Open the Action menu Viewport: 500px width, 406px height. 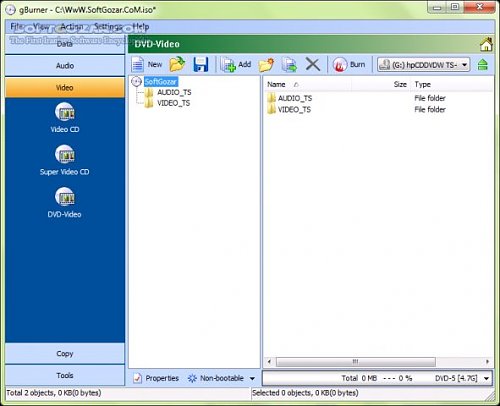pos(72,26)
